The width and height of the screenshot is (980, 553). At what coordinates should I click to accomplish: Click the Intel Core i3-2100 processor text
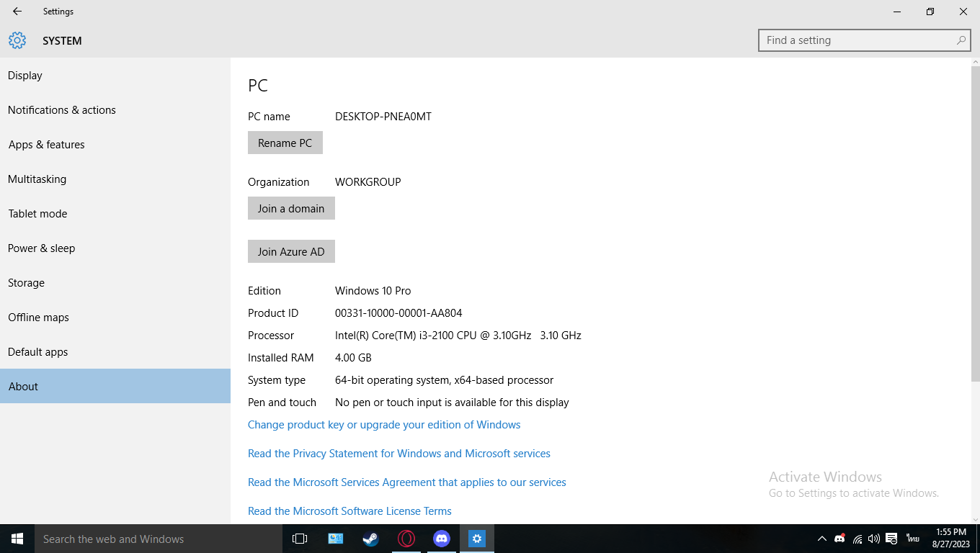(x=458, y=336)
